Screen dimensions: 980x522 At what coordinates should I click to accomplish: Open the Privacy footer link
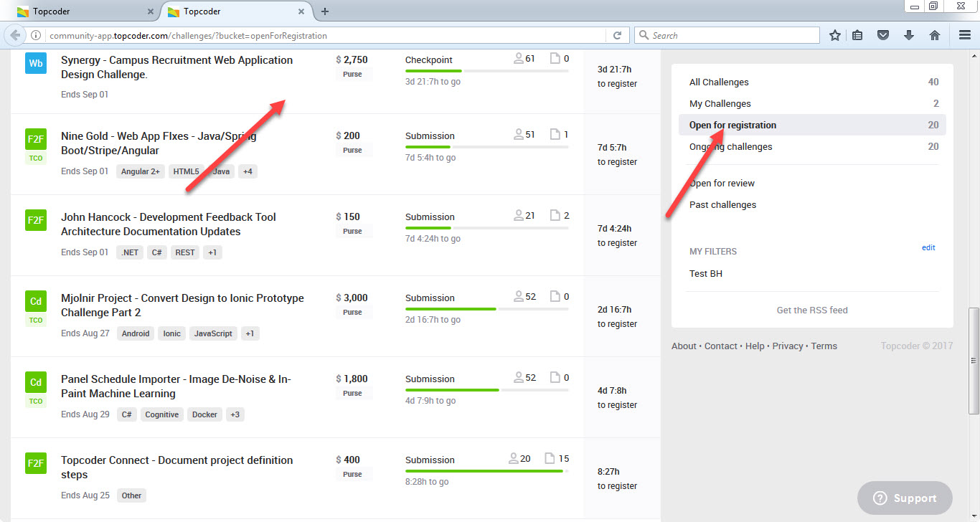(788, 346)
